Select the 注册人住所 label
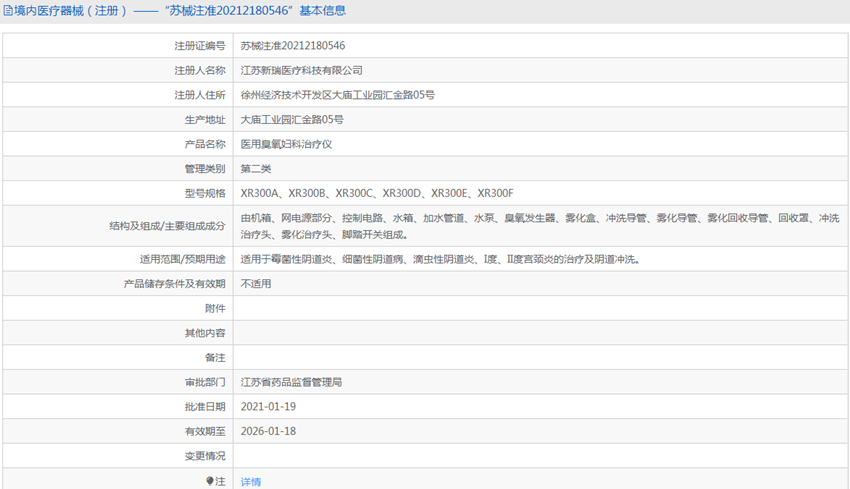 (x=199, y=95)
